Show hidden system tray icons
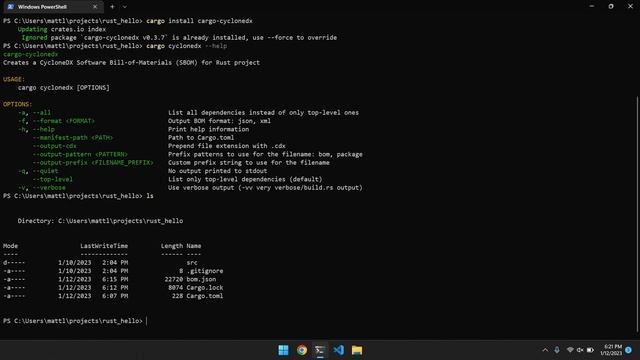The image size is (640, 360). click(545, 350)
